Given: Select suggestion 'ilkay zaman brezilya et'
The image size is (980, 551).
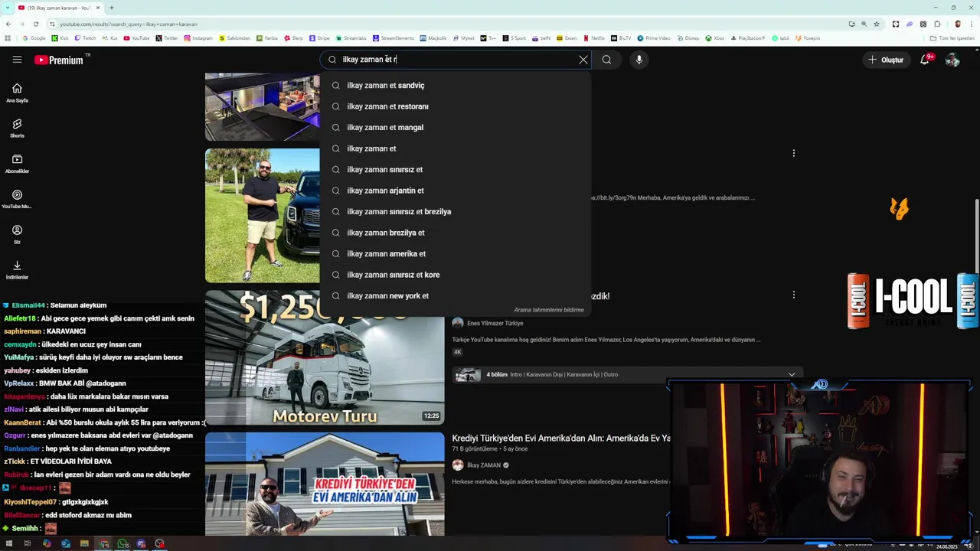Looking at the screenshot, I should coord(456,233).
